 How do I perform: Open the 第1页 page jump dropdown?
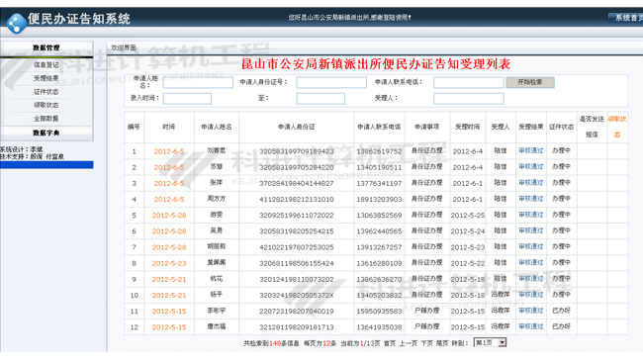[490, 342]
